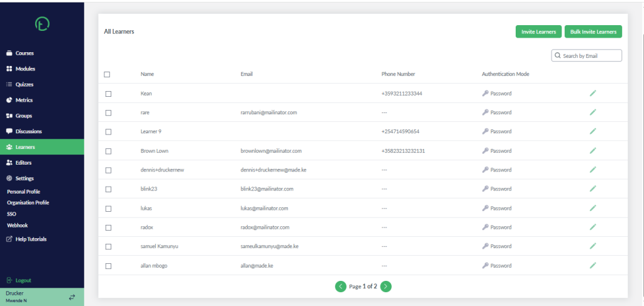Toggle the select-all checkbox in table header
Screen dimensions: 644x306
coord(107,75)
